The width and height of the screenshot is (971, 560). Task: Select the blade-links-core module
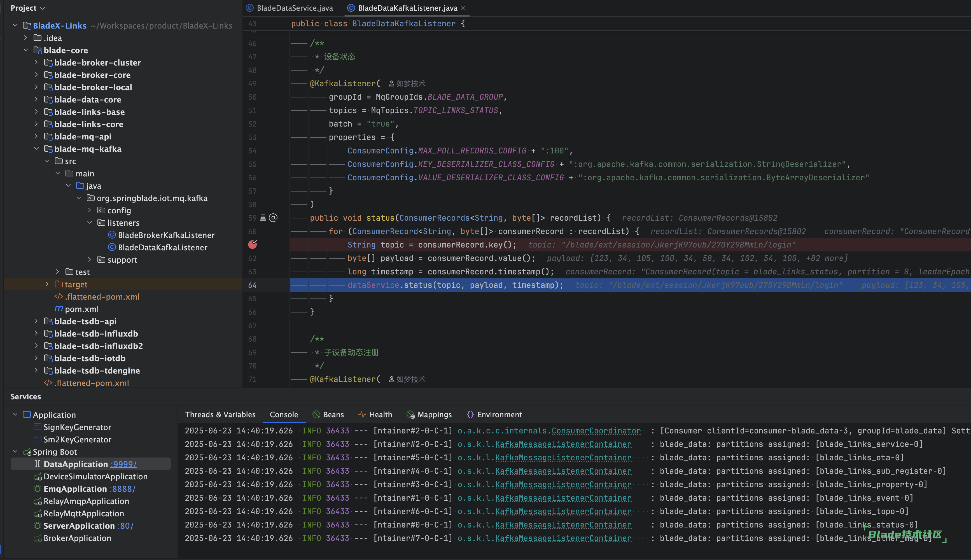88,124
